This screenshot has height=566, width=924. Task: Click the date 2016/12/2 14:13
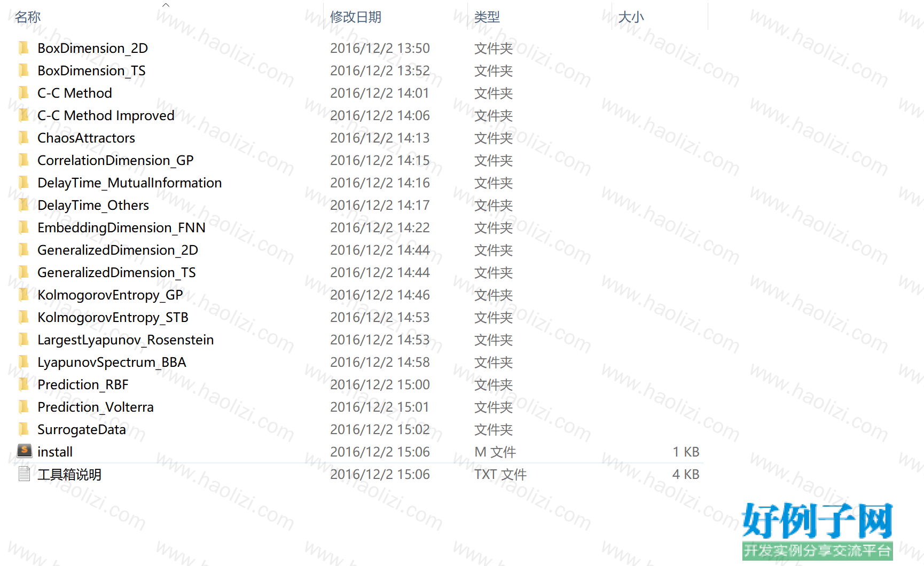coord(380,138)
